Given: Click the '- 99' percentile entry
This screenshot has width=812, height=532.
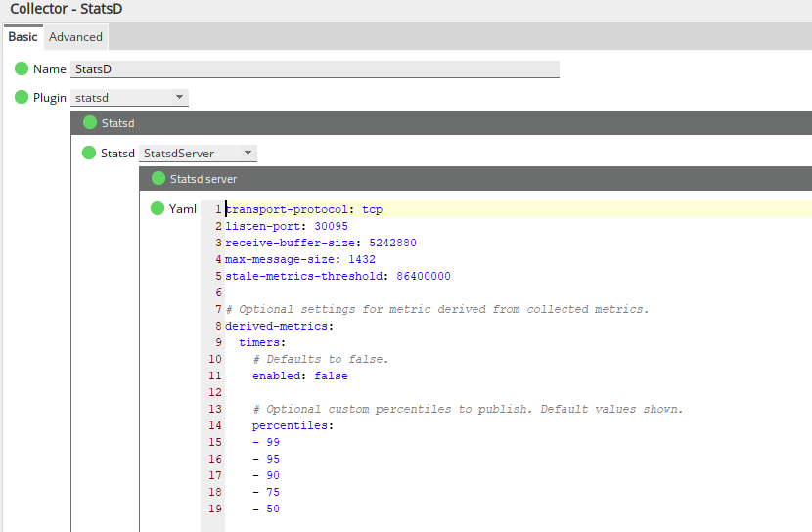Looking at the screenshot, I should click(266, 442).
